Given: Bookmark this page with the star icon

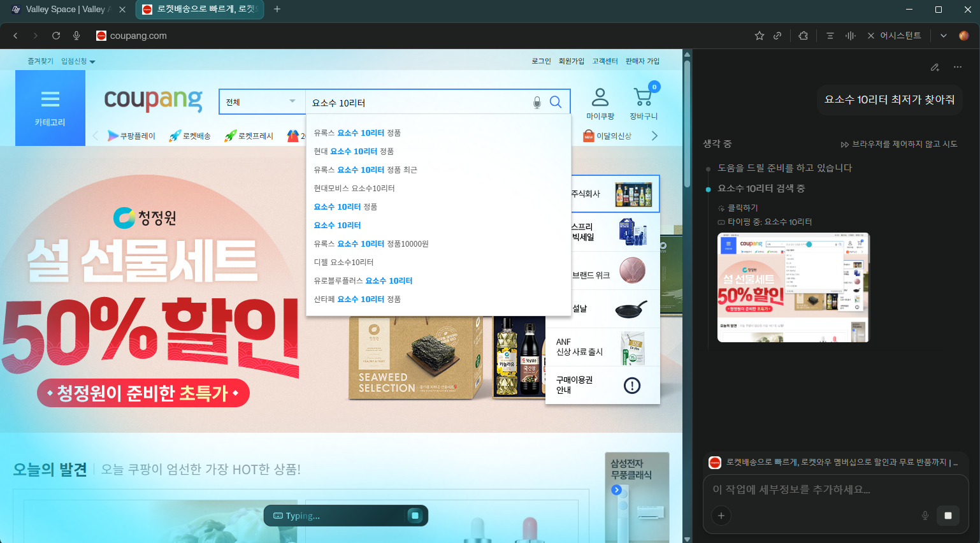Looking at the screenshot, I should click(759, 36).
